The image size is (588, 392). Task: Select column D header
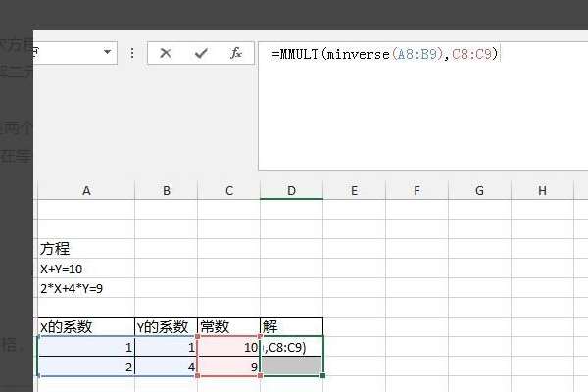tap(291, 190)
